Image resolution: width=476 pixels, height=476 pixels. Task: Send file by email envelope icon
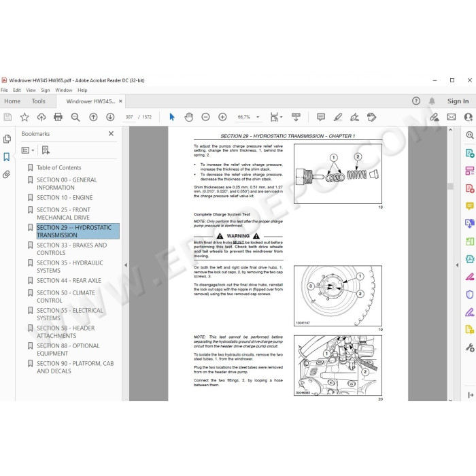coord(452,117)
